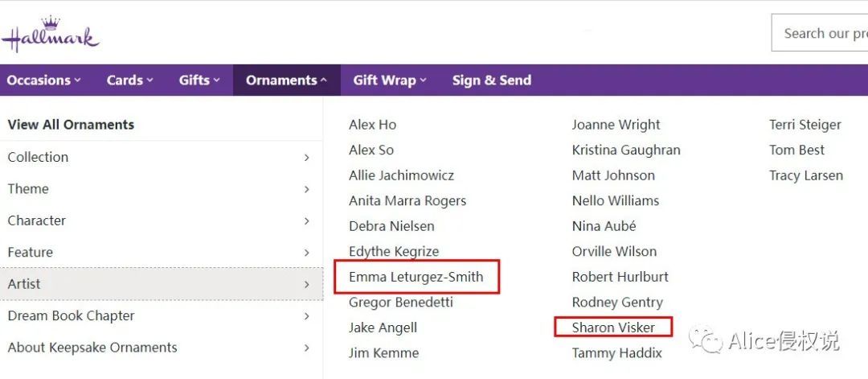Screen dimensions: 868x379
Task: Collapse the Ornaments menu tab
Action: tap(287, 80)
